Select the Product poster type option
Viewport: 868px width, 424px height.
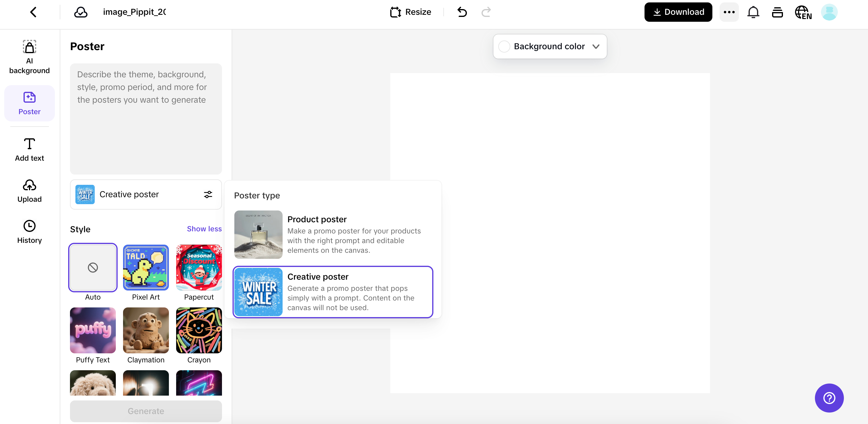(333, 234)
